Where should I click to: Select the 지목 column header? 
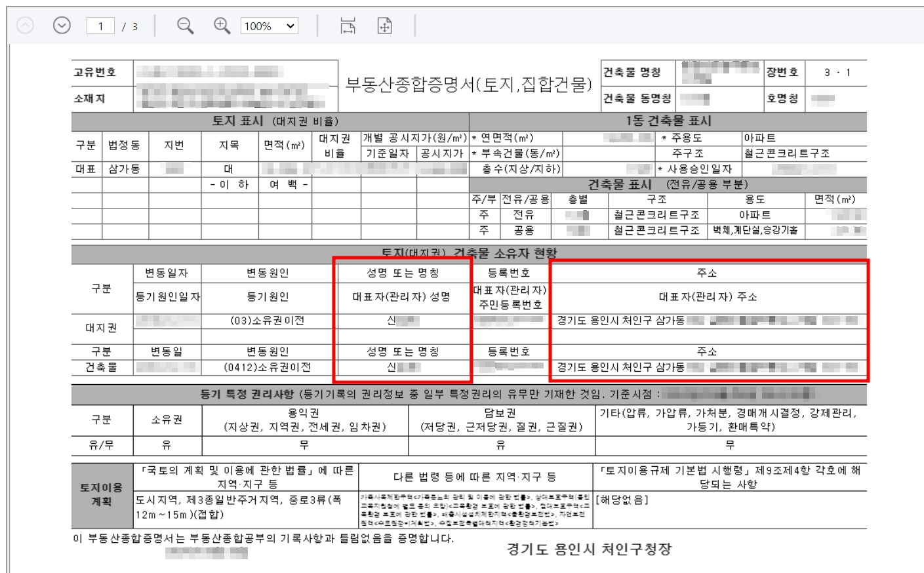[x=229, y=145]
